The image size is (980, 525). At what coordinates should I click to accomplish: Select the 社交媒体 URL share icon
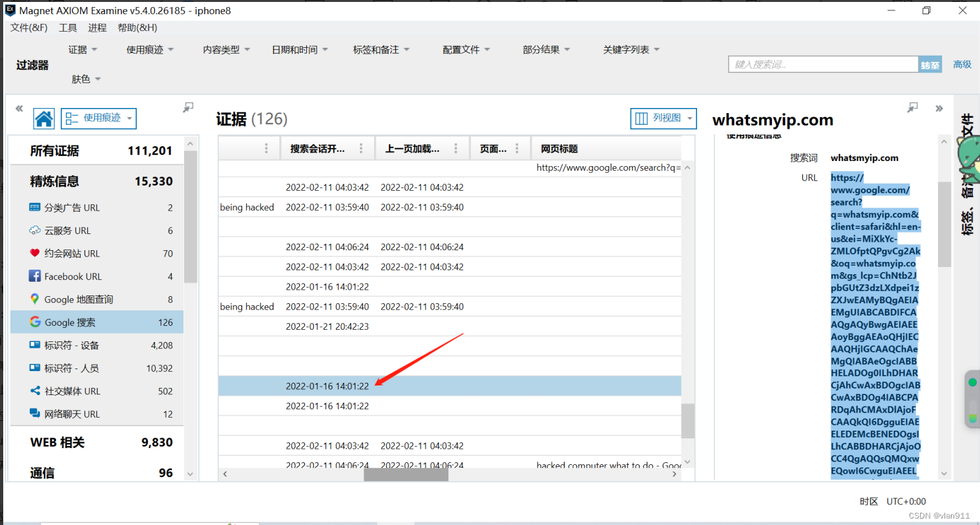(35, 391)
